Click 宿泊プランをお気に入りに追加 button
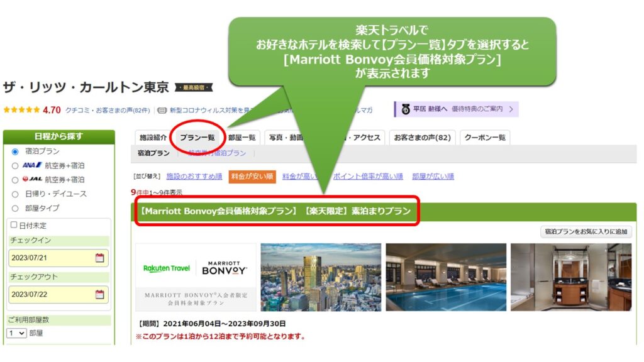 click(586, 231)
